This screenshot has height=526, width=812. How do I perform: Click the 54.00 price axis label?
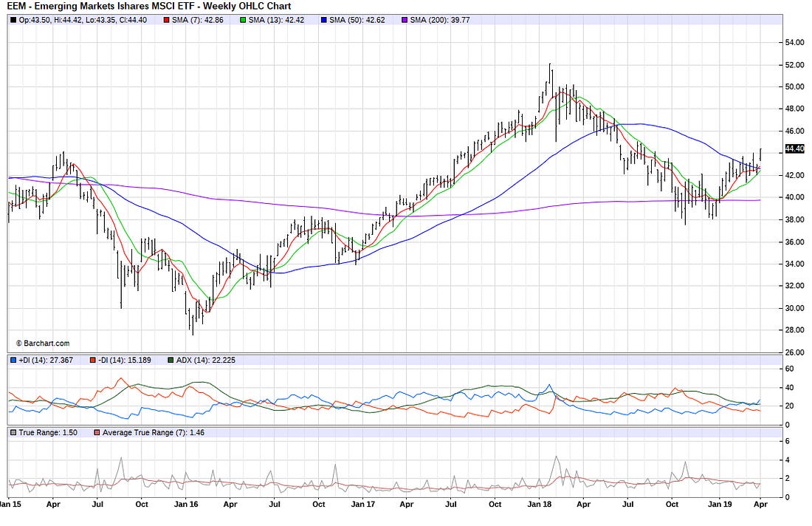pyautogui.click(x=795, y=43)
